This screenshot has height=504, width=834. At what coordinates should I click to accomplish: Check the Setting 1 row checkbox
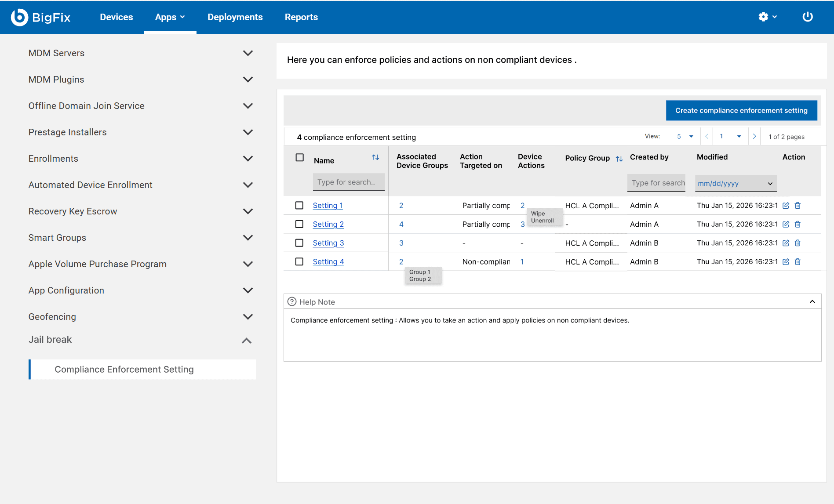[x=299, y=205]
